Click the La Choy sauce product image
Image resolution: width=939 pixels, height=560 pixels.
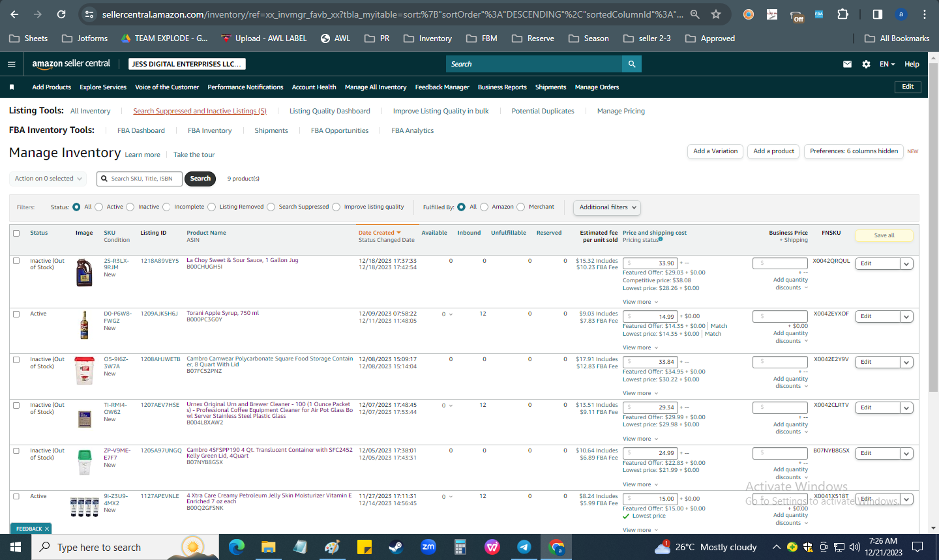tap(84, 273)
